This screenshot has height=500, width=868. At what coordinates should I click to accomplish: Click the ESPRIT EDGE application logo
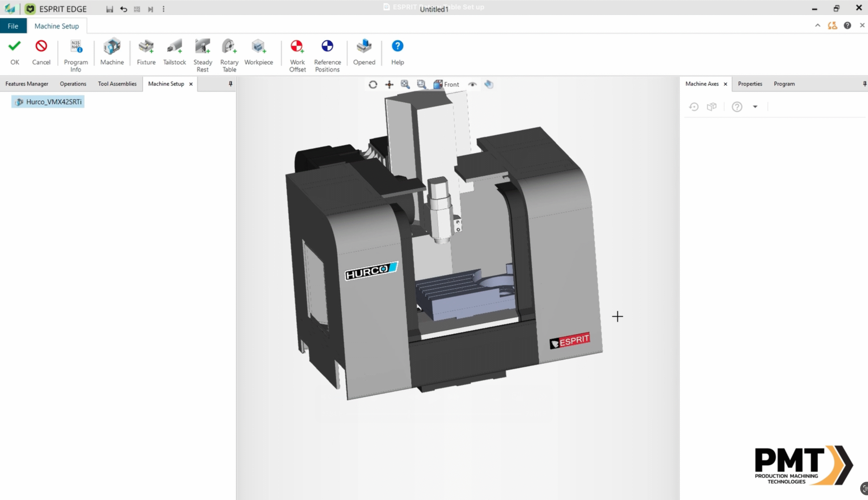[x=30, y=9]
